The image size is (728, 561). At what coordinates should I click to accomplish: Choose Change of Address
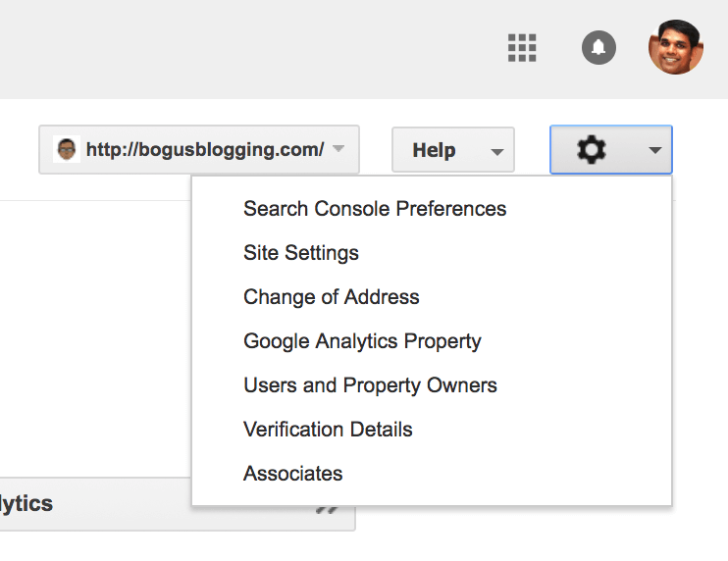pos(332,297)
